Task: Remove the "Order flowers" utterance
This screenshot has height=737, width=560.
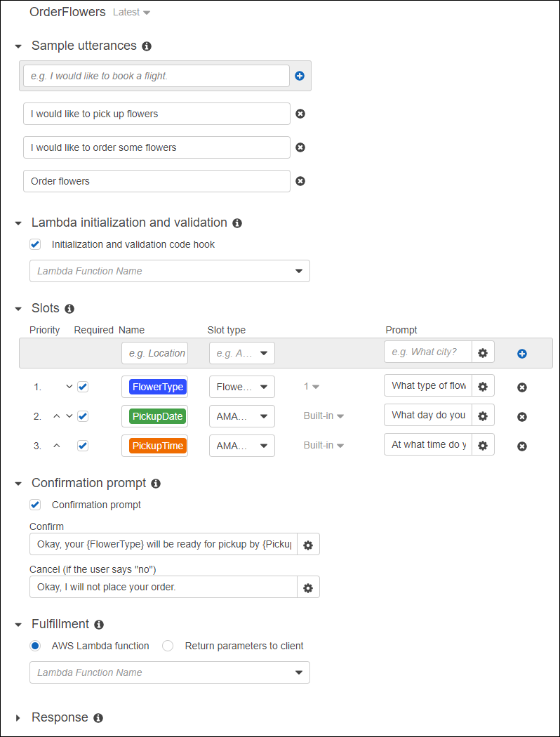Action: click(300, 181)
